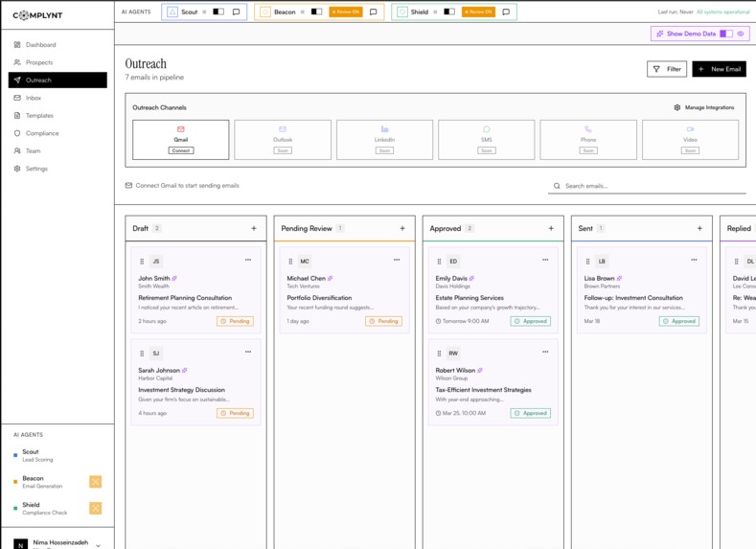Click drag handle on Emily Davis card
Viewport: 756px width, 549px height.
pos(439,262)
